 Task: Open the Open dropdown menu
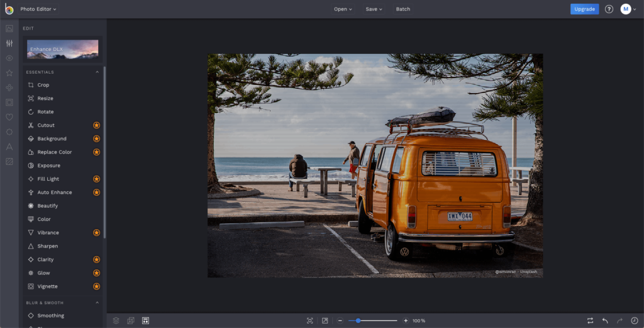(343, 9)
